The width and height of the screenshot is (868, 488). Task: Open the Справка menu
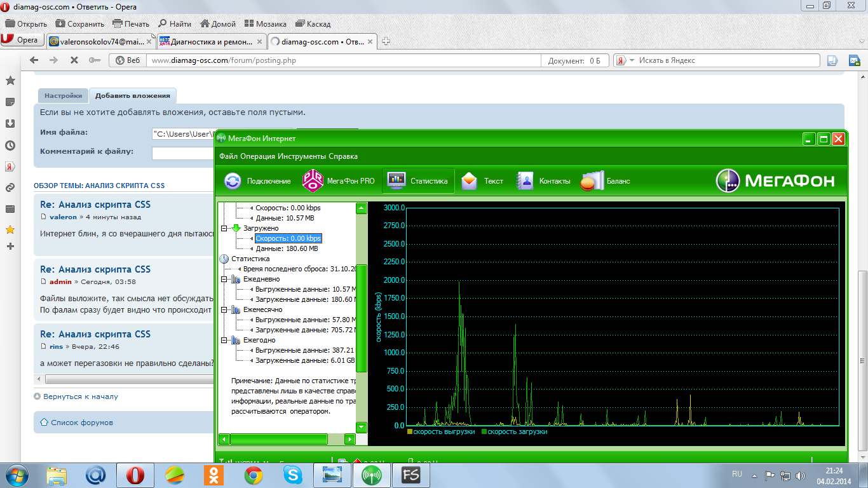(x=344, y=156)
